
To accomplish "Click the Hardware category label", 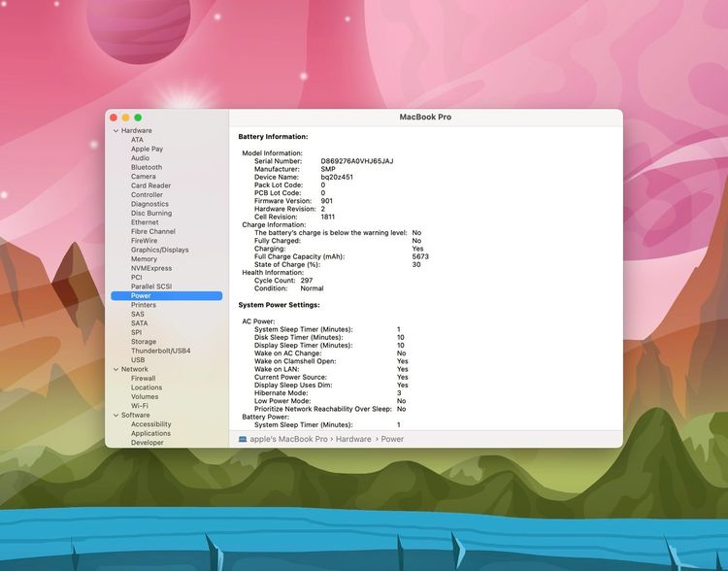I will (x=136, y=130).
